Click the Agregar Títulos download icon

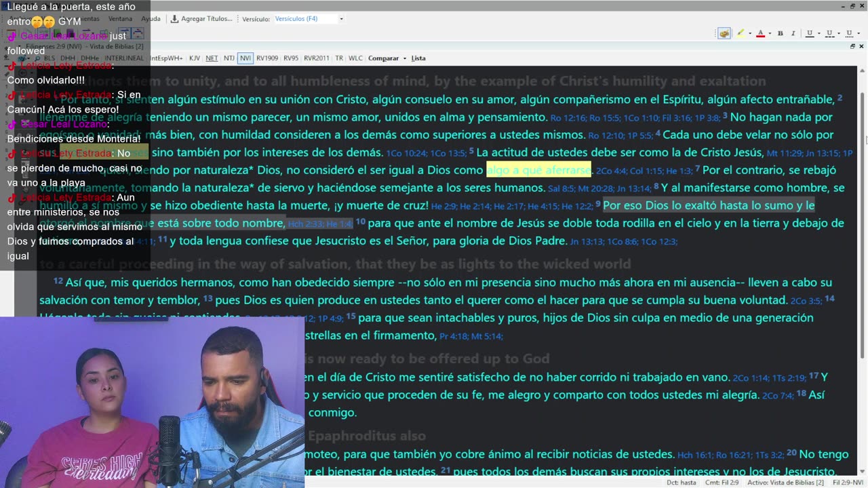174,19
